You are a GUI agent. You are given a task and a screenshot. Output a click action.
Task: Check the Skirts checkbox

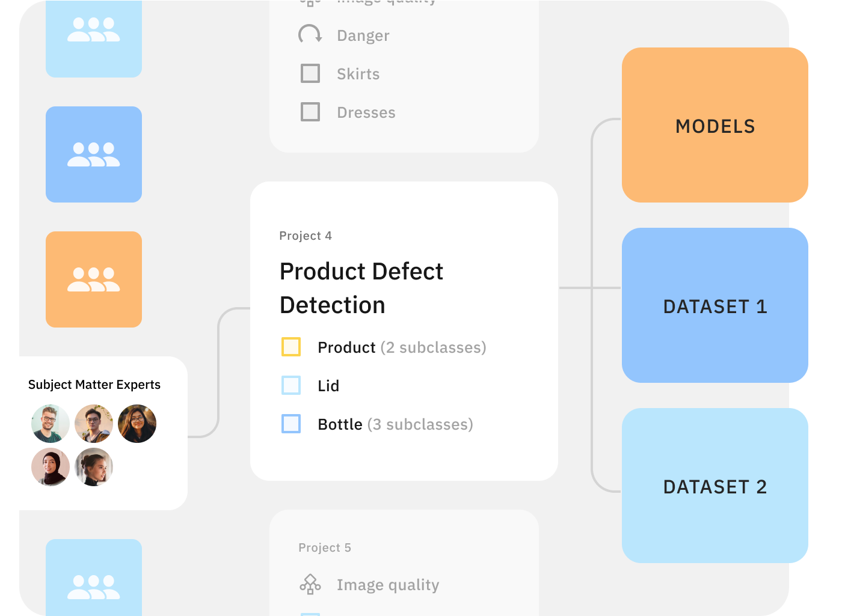click(310, 73)
